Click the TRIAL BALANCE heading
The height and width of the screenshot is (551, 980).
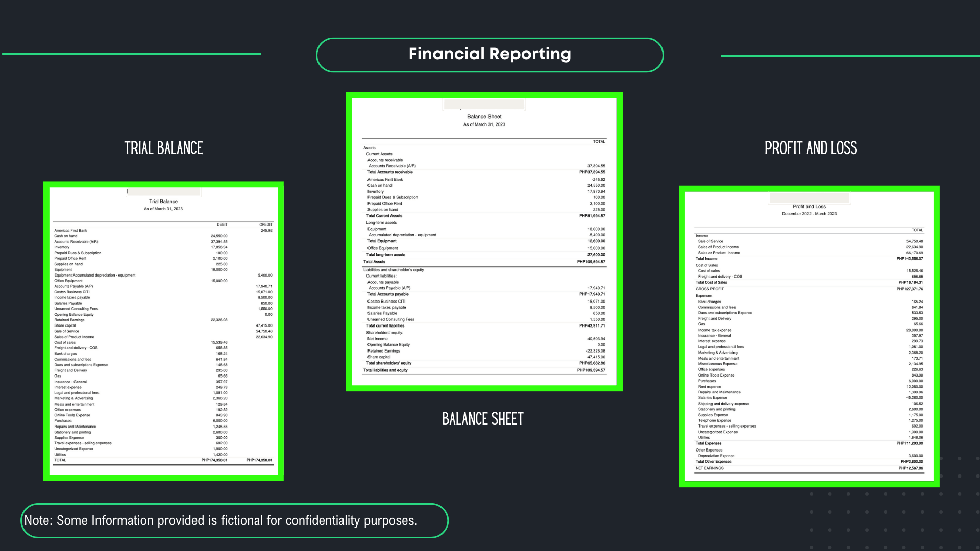click(x=163, y=148)
